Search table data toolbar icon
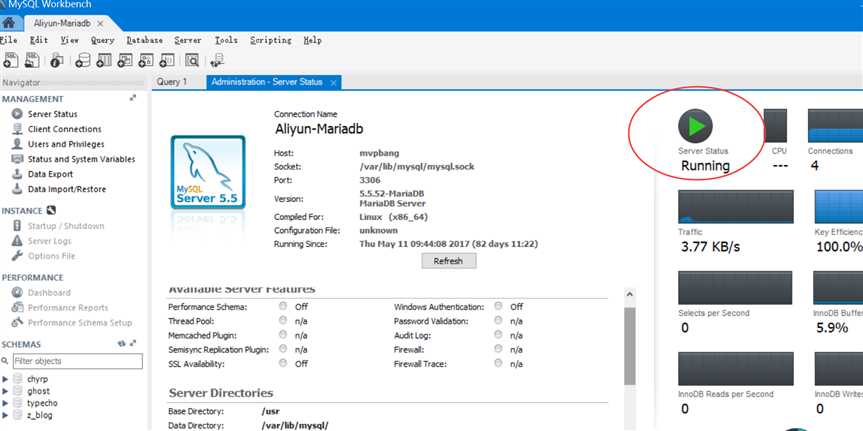The height and width of the screenshot is (431, 863). 192,60
